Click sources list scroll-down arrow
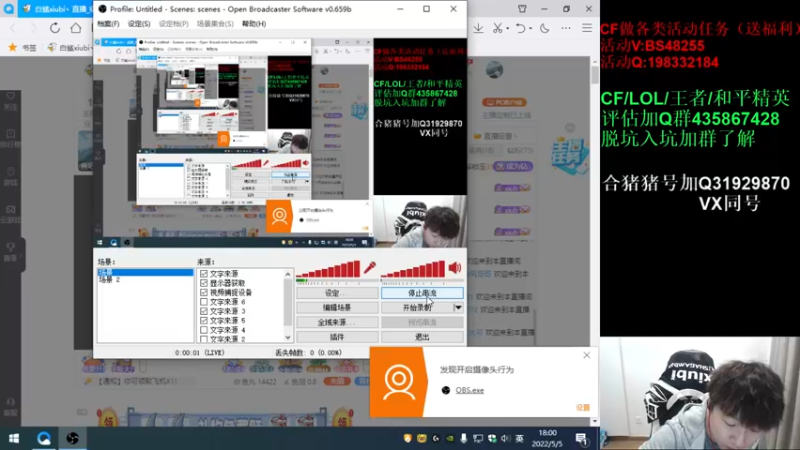 tap(288, 337)
